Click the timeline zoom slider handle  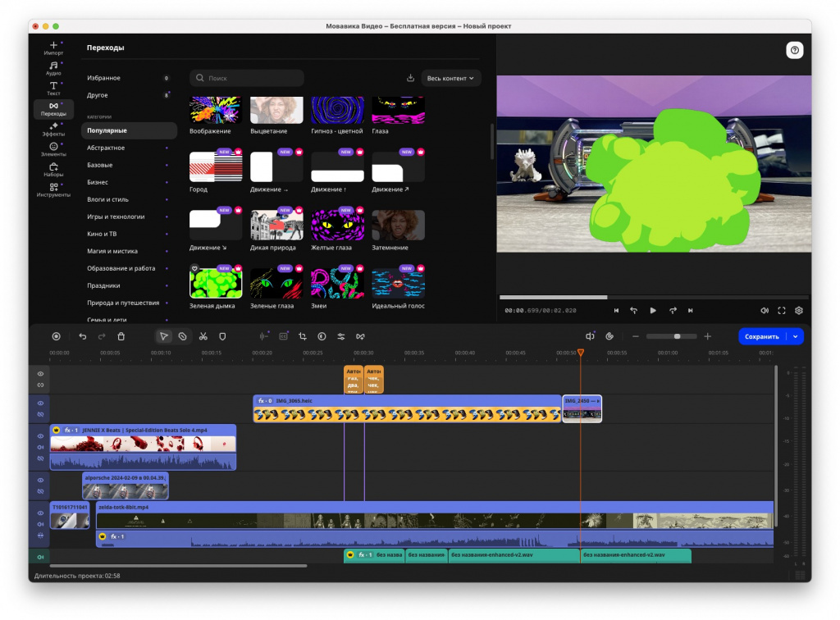click(x=677, y=336)
